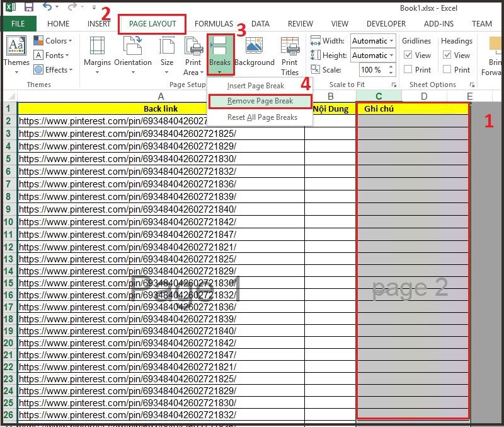Open the Orientation options
504x427 pixels.
coord(133,55)
